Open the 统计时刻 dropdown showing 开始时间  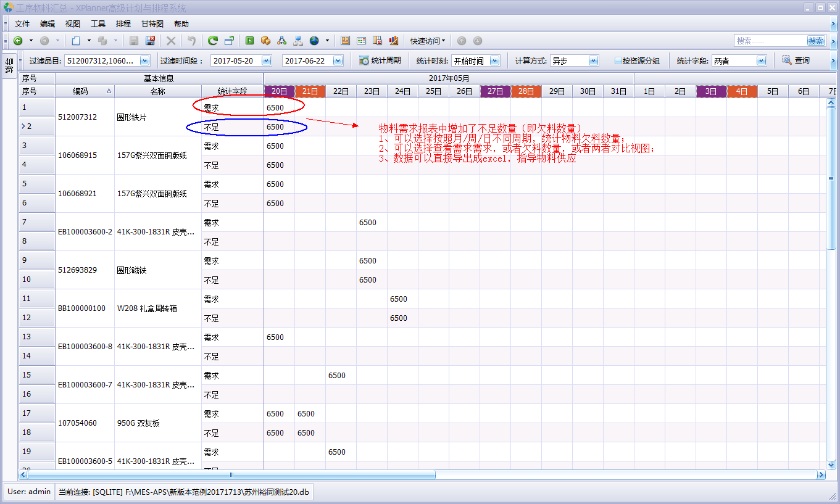pyautogui.click(x=494, y=61)
